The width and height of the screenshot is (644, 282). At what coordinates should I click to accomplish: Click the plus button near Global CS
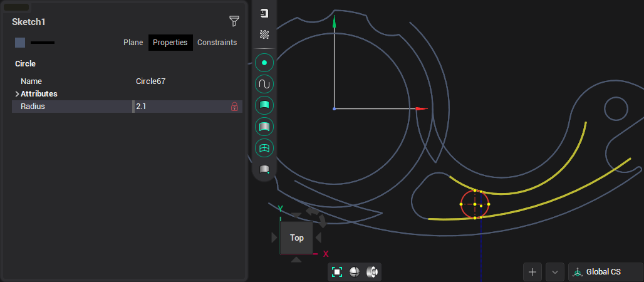(x=532, y=272)
